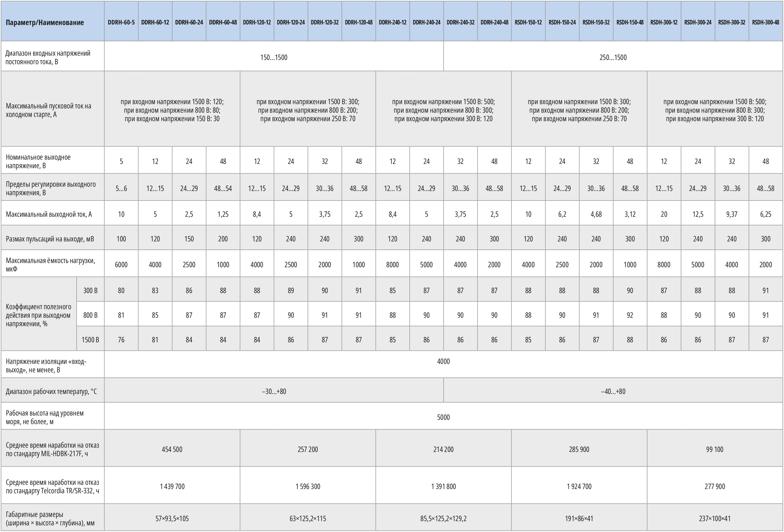Click inrush current cell ending '150 В: 30'
Image resolution: width=784 pixels, height=532 pixels.
click(172, 109)
